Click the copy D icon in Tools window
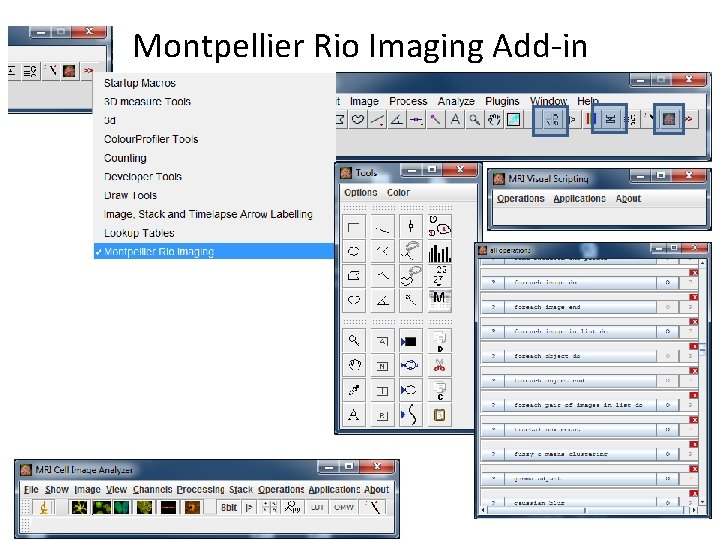720x540 pixels. tap(439, 340)
